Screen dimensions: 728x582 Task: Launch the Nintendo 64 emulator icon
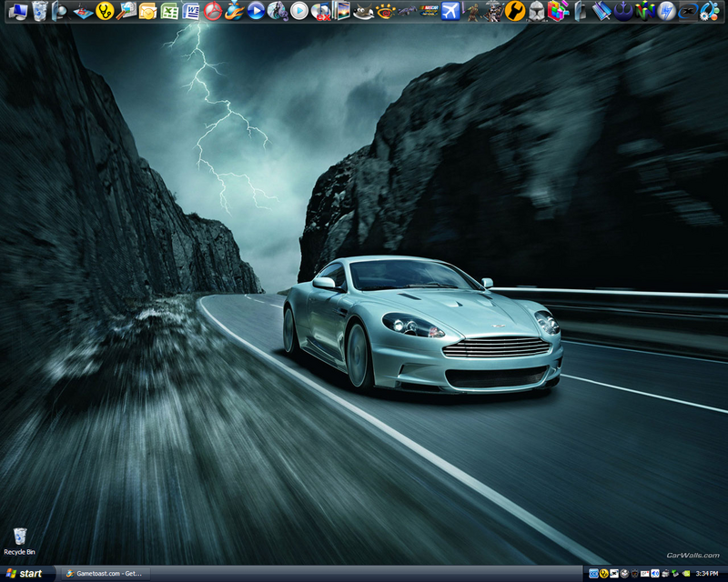[x=645, y=11]
